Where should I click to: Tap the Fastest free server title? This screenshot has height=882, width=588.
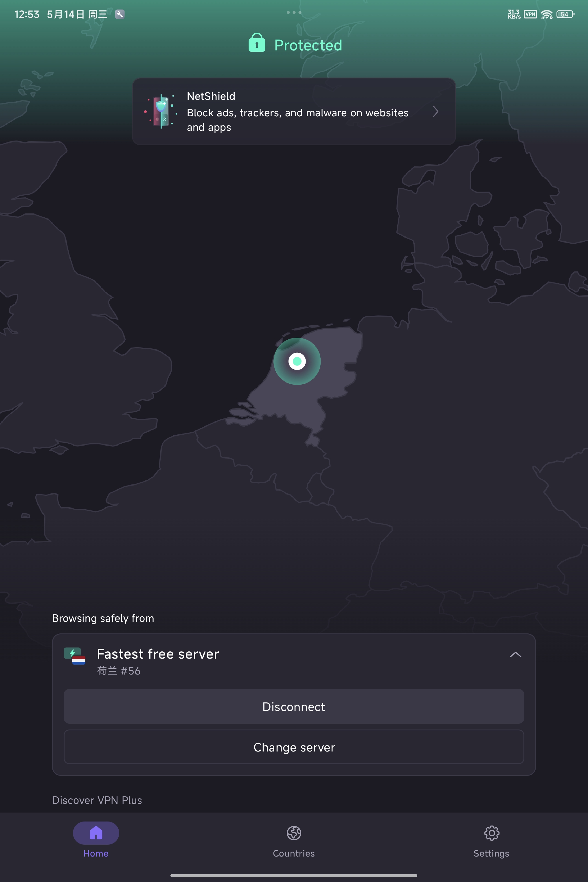click(x=158, y=654)
